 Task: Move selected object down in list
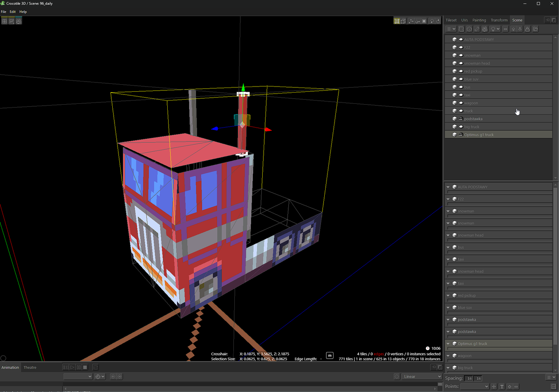(x=520, y=29)
